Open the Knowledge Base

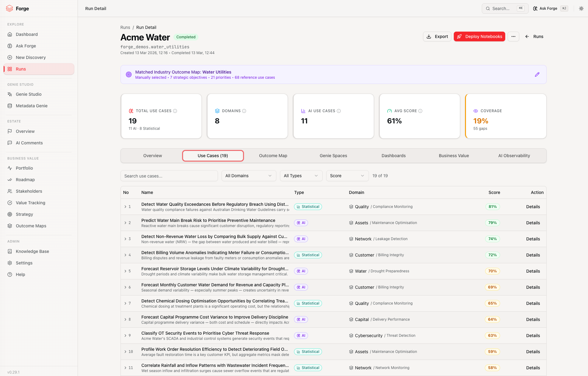point(39,251)
